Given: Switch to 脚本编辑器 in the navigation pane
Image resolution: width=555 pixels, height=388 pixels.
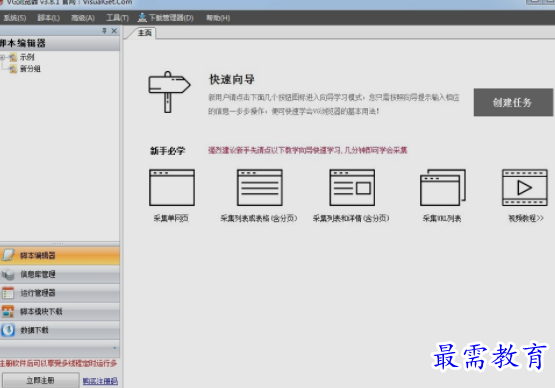Looking at the screenshot, I should [x=60, y=256].
